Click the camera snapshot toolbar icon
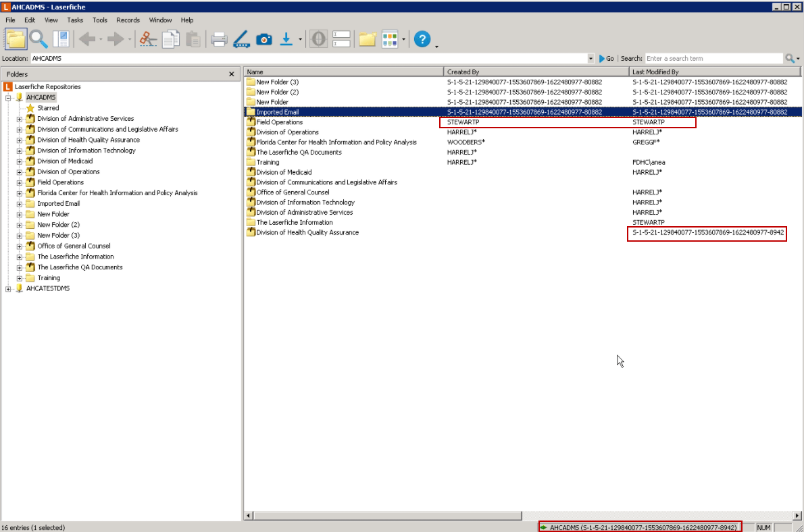The height and width of the screenshot is (532, 804). 263,39
